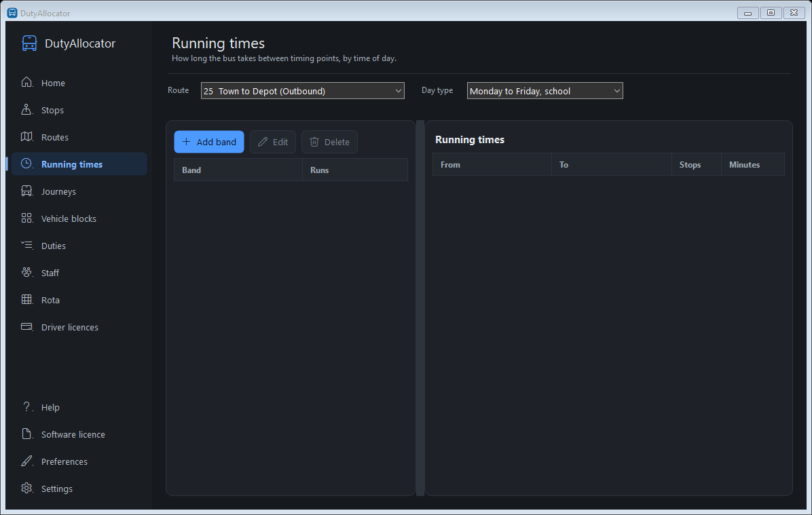The width and height of the screenshot is (812, 515).
Task: Click the Preferences brush icon
Action: [x=27, y=461]
